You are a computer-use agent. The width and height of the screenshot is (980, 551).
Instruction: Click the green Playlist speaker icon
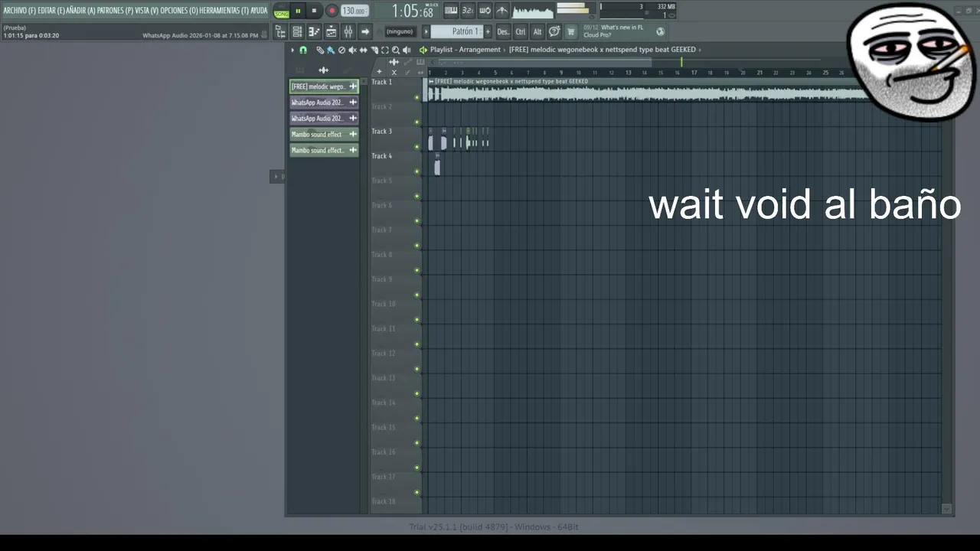click(x=423, y=50)
